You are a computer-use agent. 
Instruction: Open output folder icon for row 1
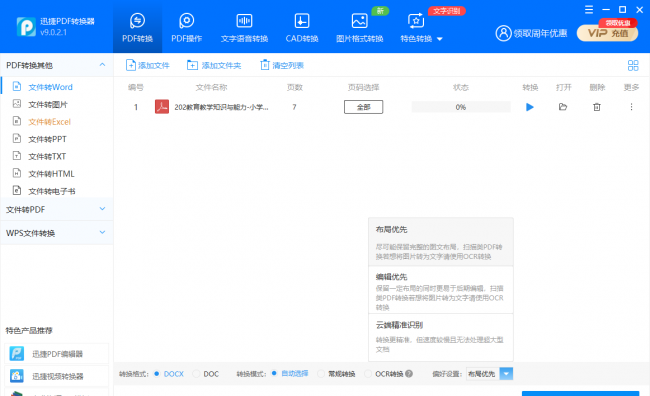click(x=563, y=107)
